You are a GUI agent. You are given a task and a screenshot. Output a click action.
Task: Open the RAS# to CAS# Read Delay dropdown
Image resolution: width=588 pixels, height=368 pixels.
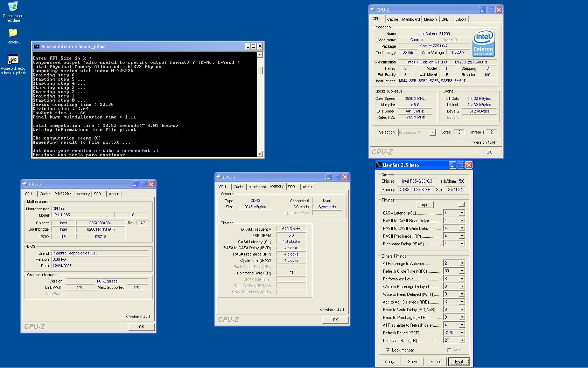click(462, 220)
